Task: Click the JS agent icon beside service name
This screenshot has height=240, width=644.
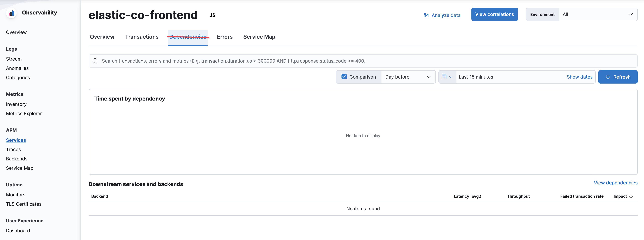Action: 212,15
